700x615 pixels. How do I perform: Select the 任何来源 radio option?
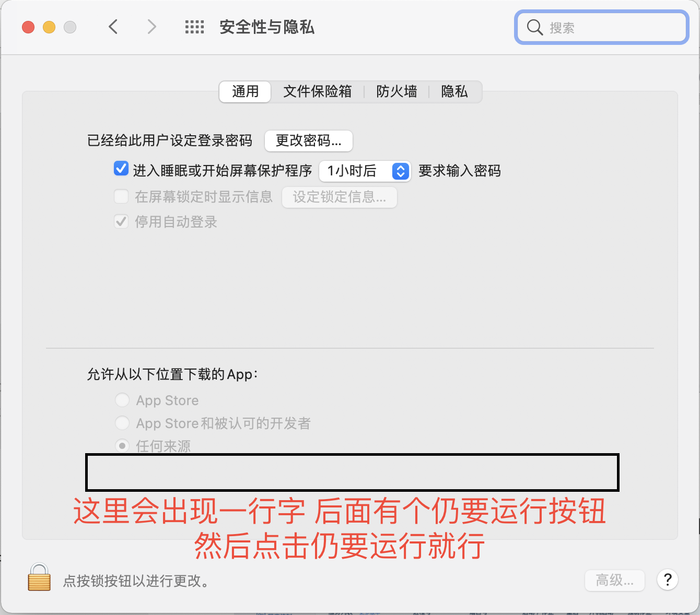point(122,446)
